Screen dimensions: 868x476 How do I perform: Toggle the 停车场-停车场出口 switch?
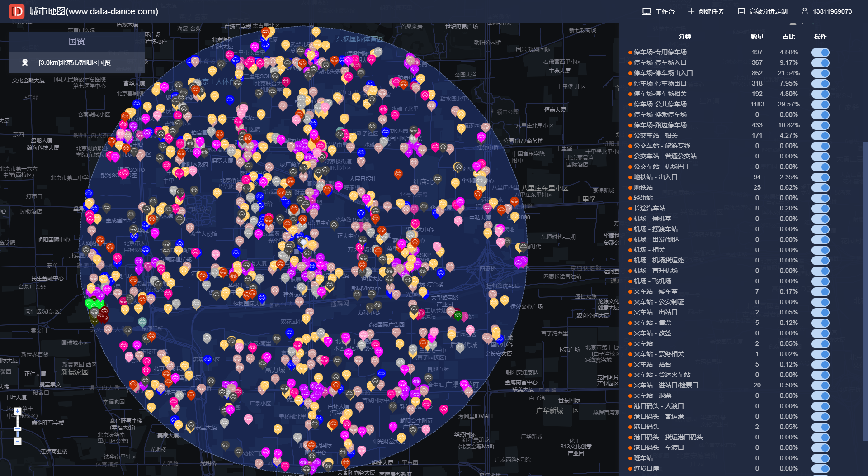(820, 83)
